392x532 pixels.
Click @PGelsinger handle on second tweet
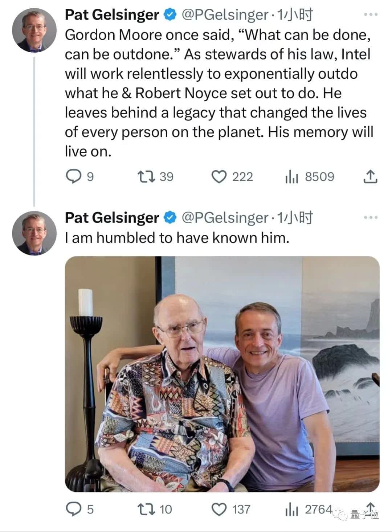[224, 218]
